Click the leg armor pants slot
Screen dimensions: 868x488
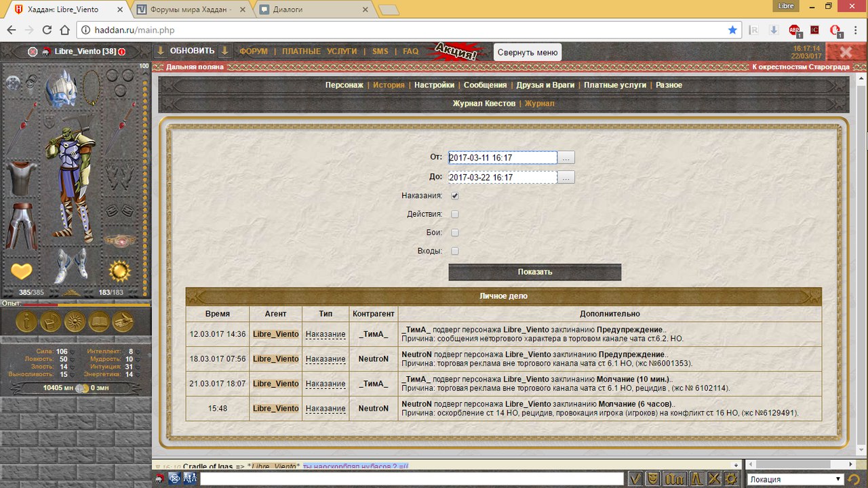pos(21,225)
